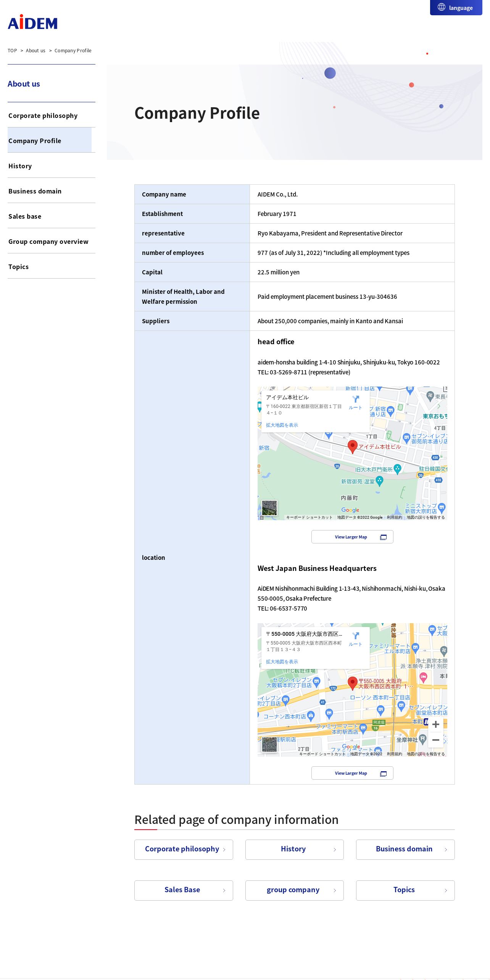Zoom out on the Osaka map
Image resolution: width=490 pixels, height=980 pixels.
[436, 740]
